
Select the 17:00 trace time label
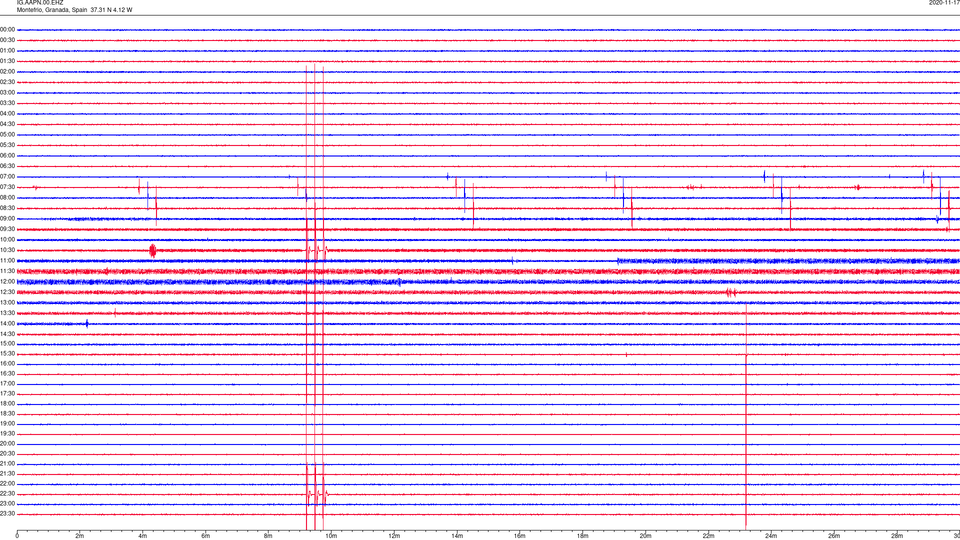tap(7, 384)
